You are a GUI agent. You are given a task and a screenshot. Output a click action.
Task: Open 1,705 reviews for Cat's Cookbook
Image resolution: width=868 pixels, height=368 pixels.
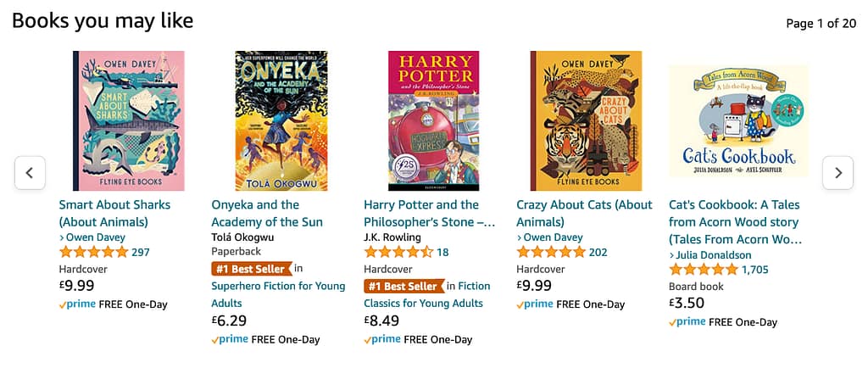754,270
